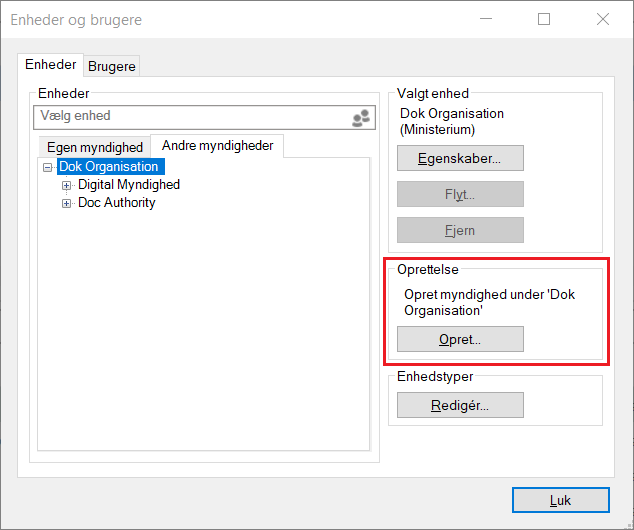Select the Enheder tab
The width and height of the screenshot is (634, 530).
pos(51,65)
